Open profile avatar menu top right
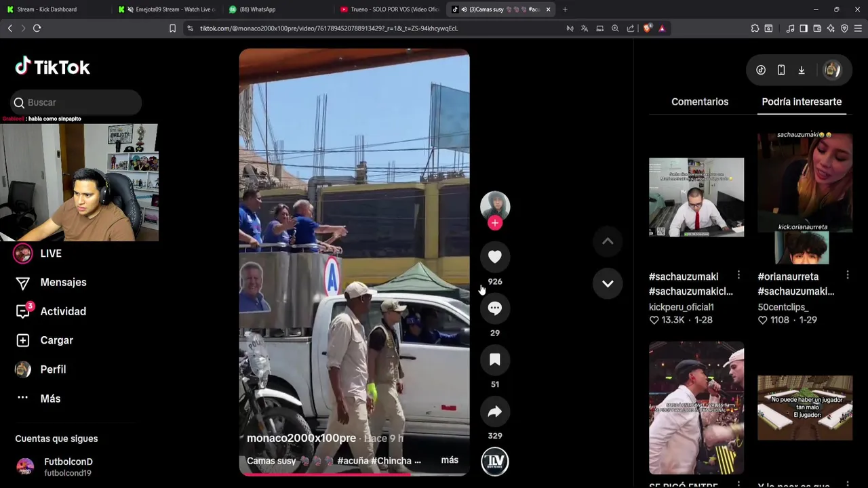Image resolution: width=868 pixels, height=488 pixels. 832,70
